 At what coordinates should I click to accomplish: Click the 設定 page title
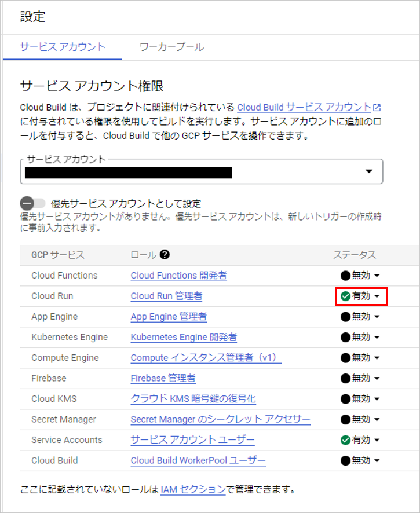click(33, 17)
